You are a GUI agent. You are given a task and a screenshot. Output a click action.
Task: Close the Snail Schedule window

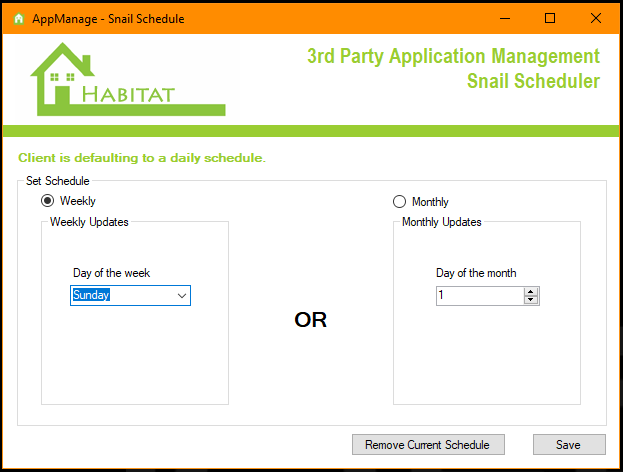pyautogui.click(x=595, y=18)
